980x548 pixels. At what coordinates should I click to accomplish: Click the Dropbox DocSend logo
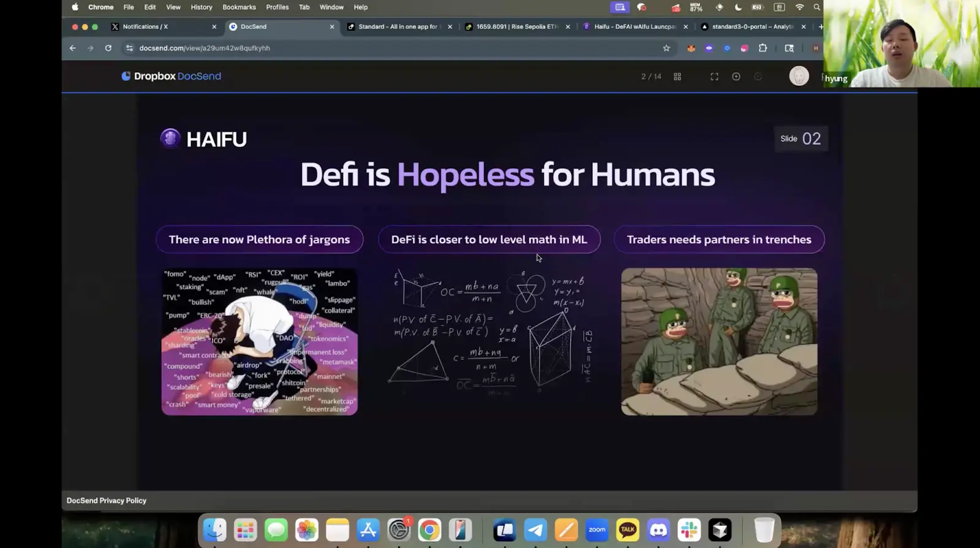171,76
